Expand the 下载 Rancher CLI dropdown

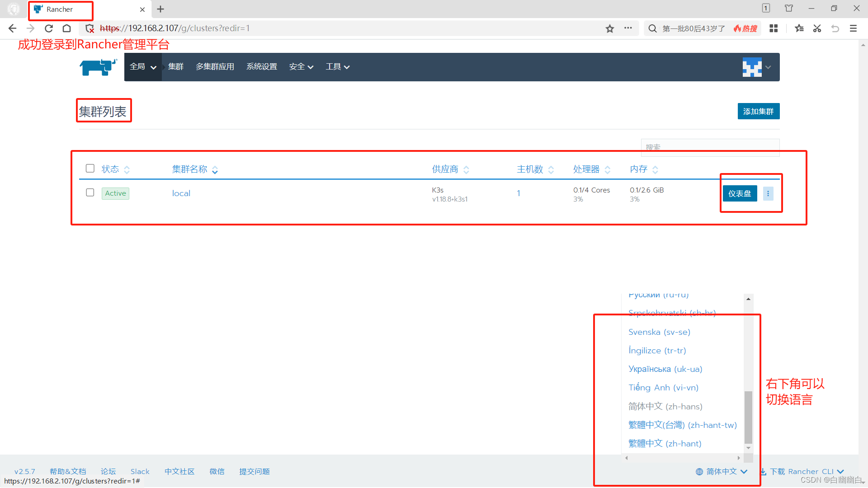[802, 472]
